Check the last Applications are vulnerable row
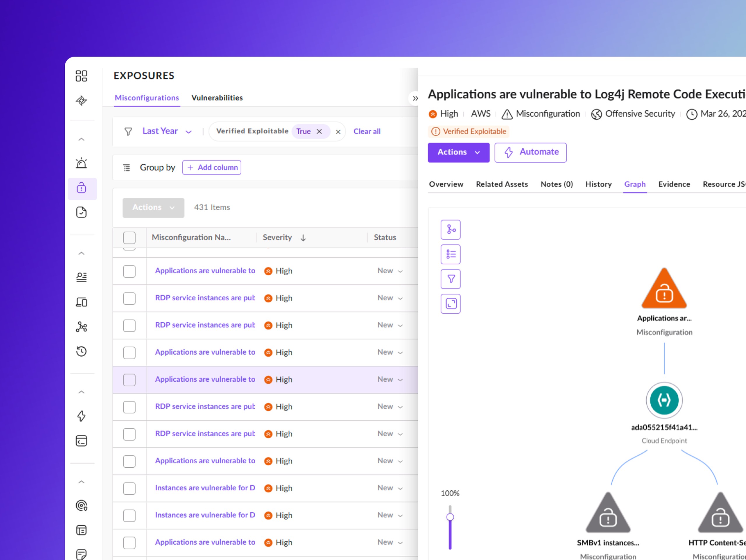This screenshot has width=746, height=560. pyautogui.click(x=129, y=543)
